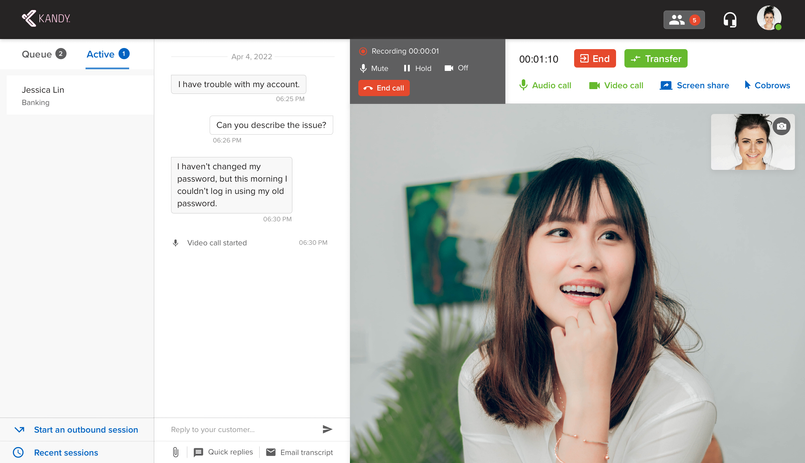Open the agents list with 5 badge
Screen dimensions: 805x463
[x=684, y=20]
